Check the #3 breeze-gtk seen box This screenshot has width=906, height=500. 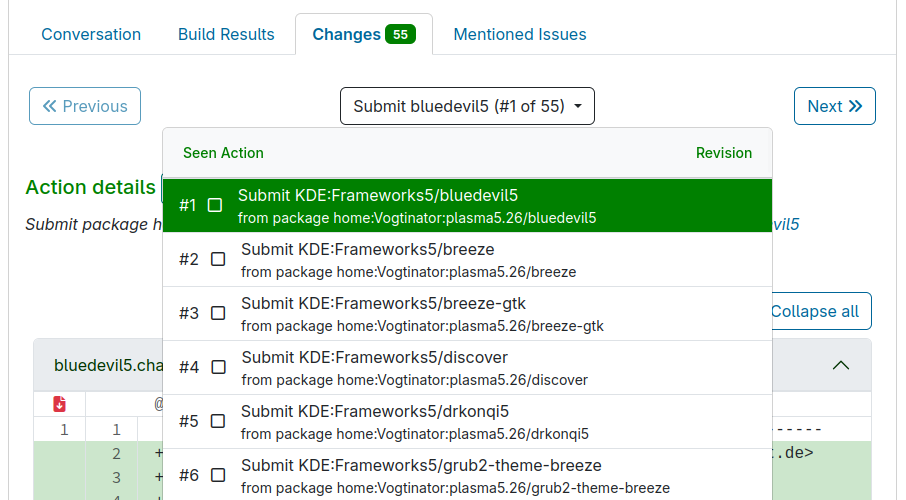pyautogui.click(x=218, y=313)
